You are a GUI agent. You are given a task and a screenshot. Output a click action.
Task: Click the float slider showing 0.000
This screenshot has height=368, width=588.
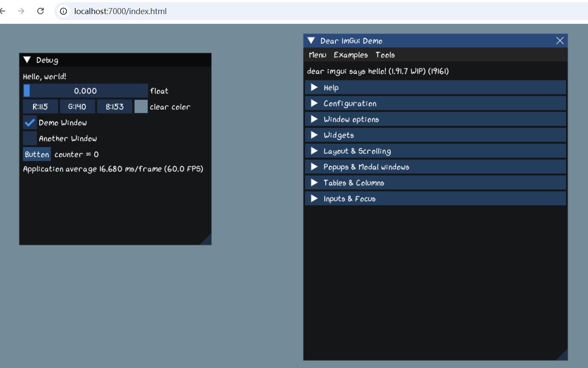86,91
